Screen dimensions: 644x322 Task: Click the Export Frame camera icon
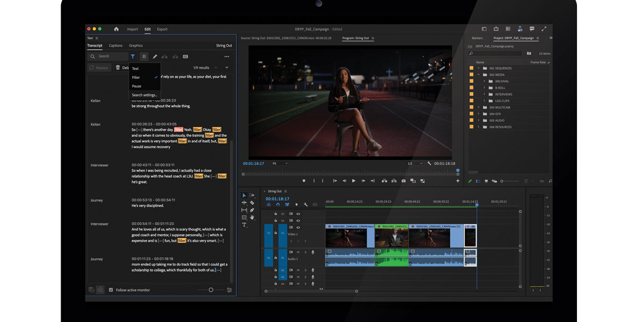pyautogui.click(x=403, y=181)
